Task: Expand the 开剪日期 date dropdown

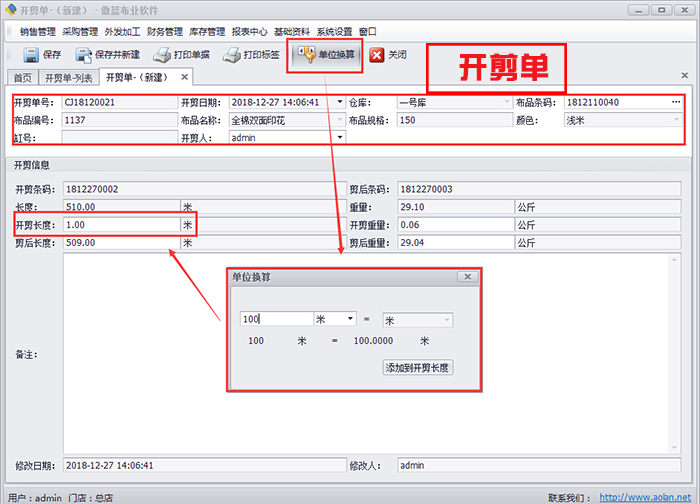Action: 340,102
